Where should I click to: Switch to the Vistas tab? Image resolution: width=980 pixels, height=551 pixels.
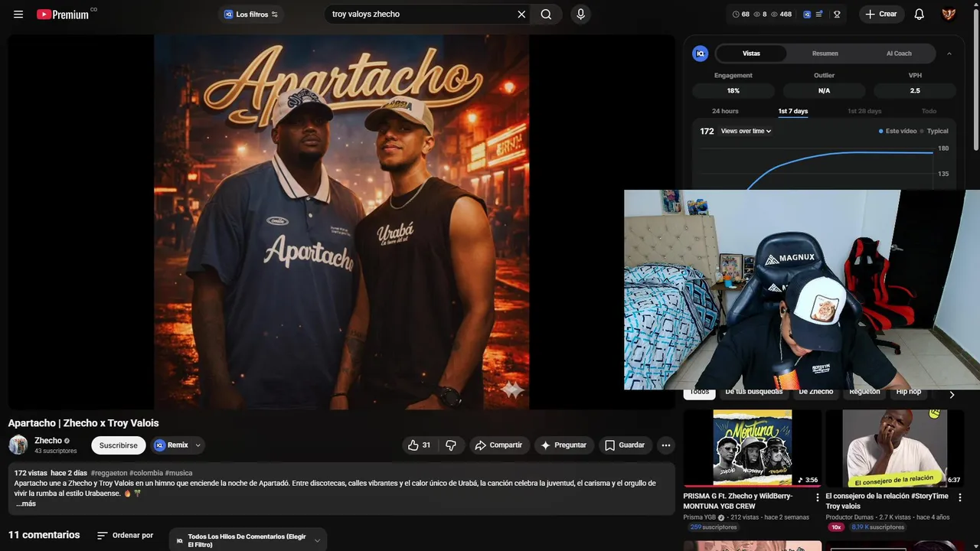tap(751, 54)
